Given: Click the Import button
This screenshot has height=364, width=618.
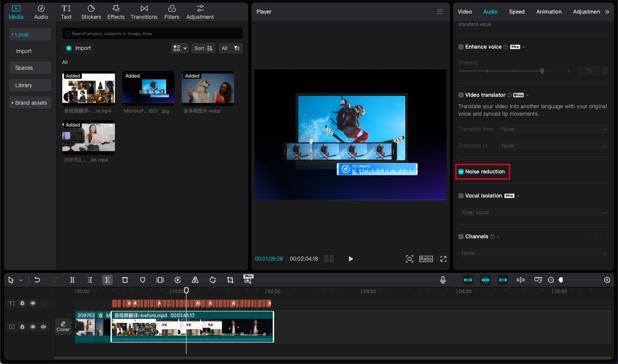Looking at the screenshot, I should coord(79,48).
